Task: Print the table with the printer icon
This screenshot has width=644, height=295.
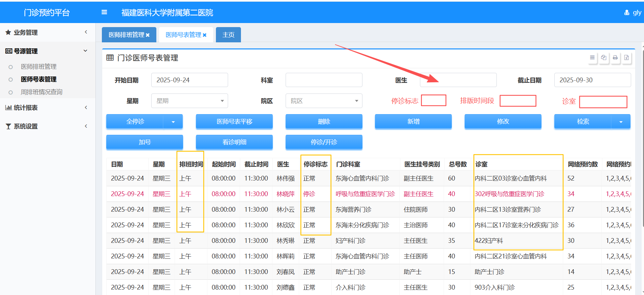Action: click(x=615, y=58)
